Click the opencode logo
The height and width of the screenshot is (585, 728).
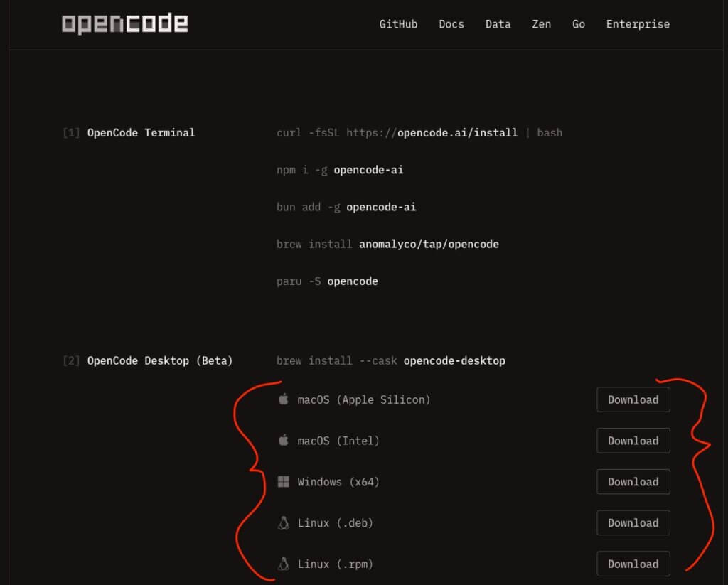(x=124, y=23)
